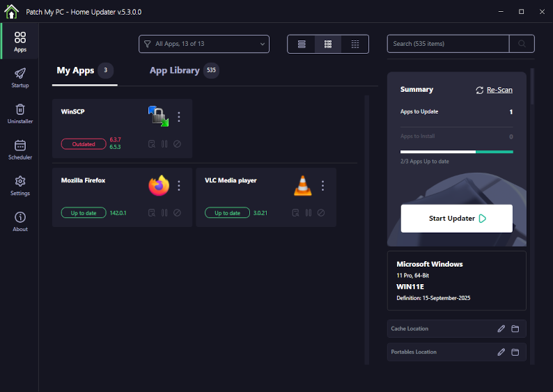Go to the Scheduler page
Viewport: 553px width, 392px height.
pyautogui.click(x=20, y=150)
